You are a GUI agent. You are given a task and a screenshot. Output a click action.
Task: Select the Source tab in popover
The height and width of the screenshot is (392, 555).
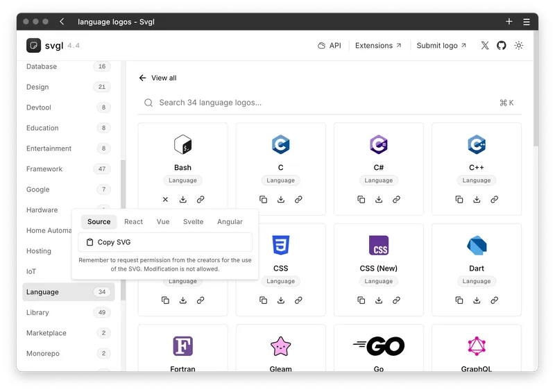tap(99, 222)
